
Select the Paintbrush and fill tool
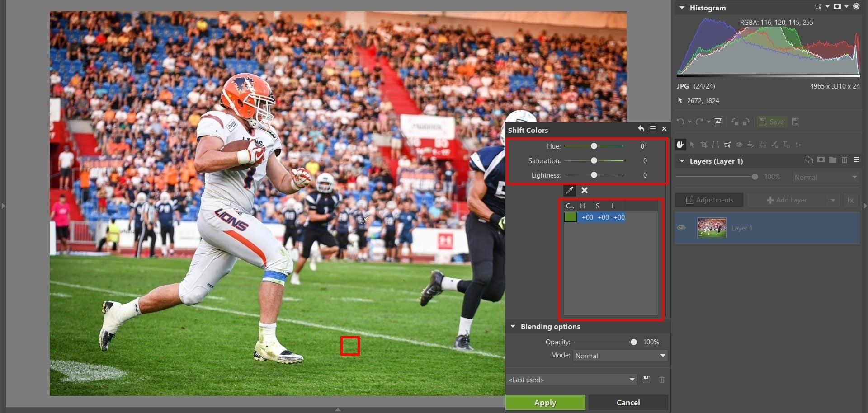(774, 145)
